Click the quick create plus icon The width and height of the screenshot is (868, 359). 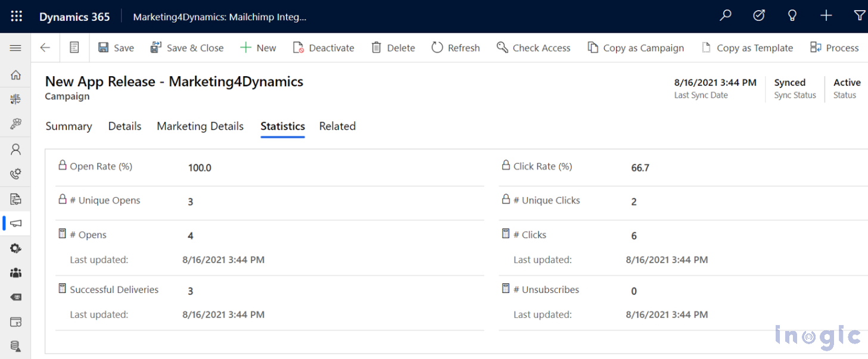coord(826,16)
